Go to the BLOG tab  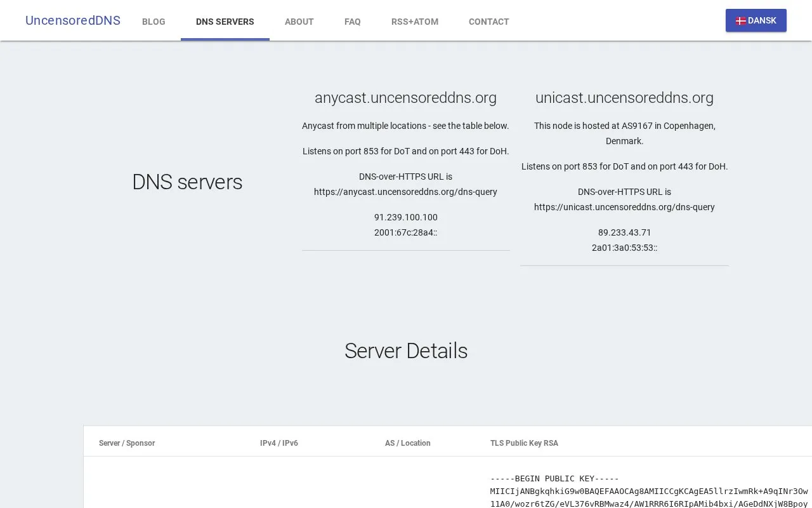pos(154,22)
